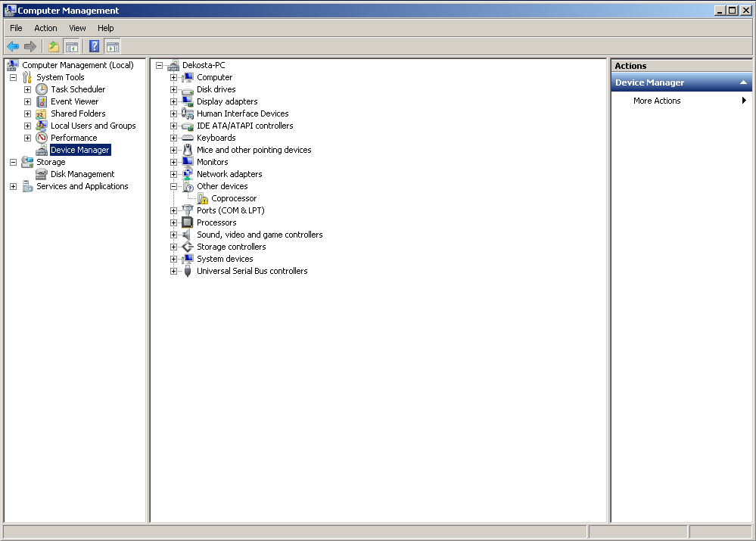Collapse the Other devices category
The image size is (756, 541).
coord(173,186)
